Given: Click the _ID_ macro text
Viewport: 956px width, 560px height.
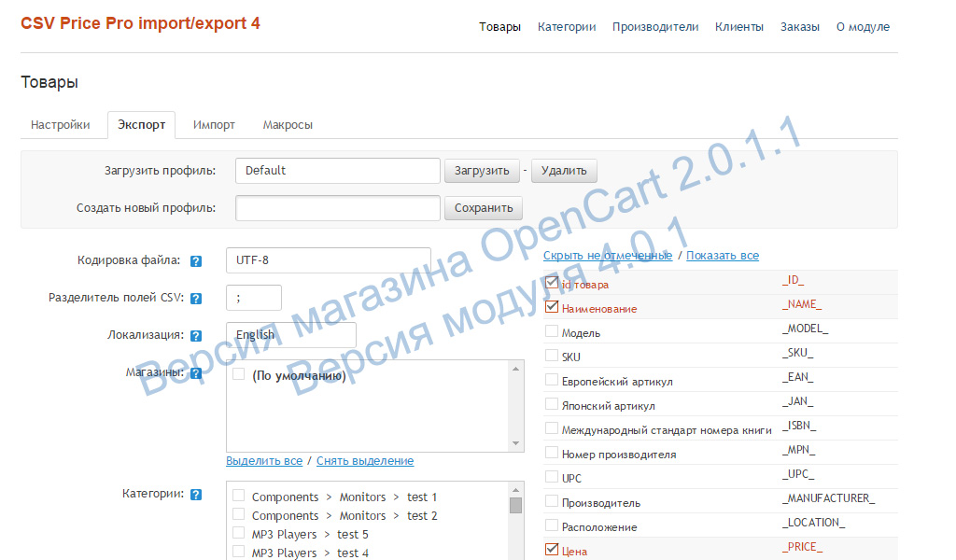Looking at the screenshot, I should coord(793,280).
